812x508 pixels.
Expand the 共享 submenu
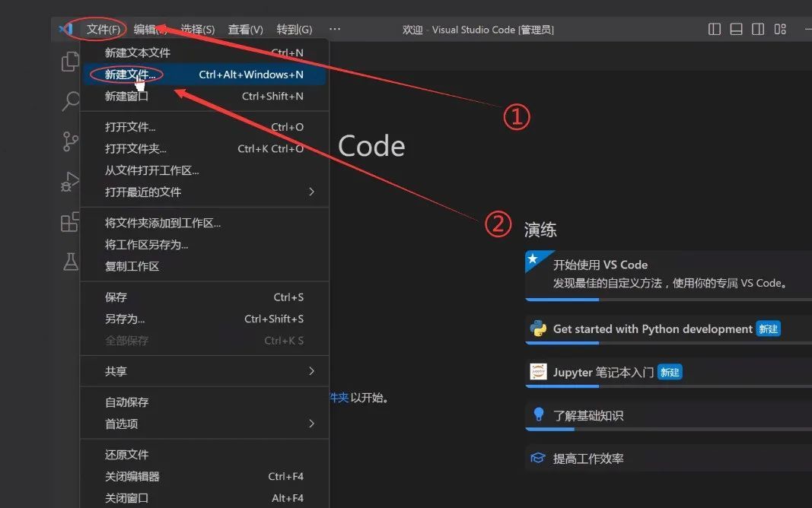(205, 371)
